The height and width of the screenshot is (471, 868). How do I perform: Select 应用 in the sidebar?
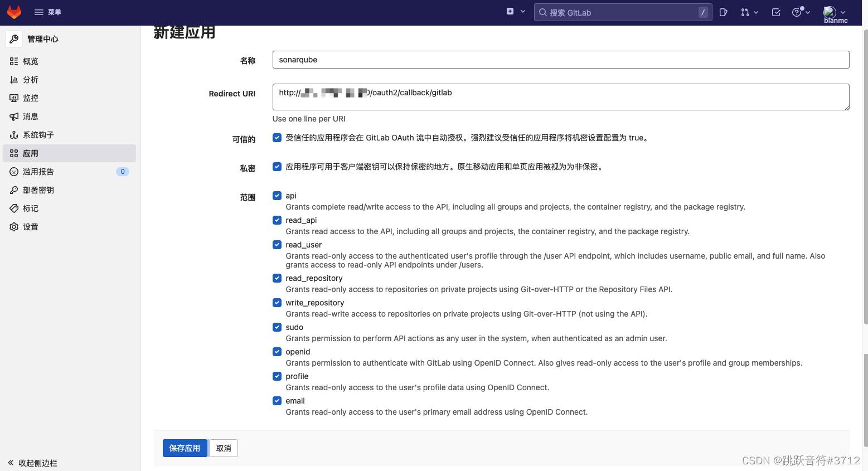(70, 153)
